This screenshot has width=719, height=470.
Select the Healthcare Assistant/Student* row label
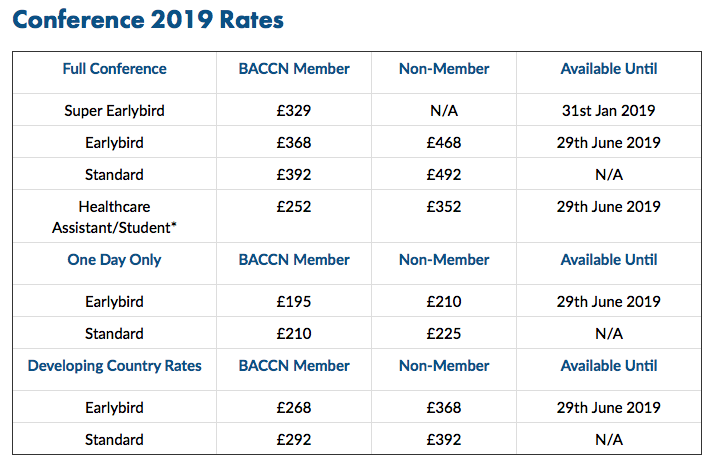point(114,217)
